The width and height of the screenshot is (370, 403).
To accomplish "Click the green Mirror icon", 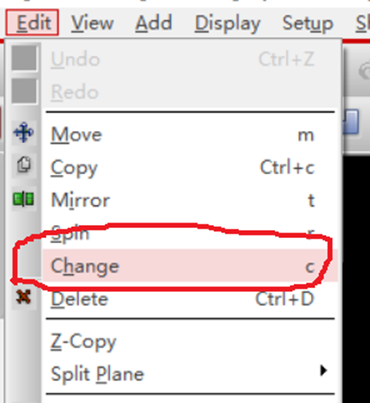I will [24, 199].
